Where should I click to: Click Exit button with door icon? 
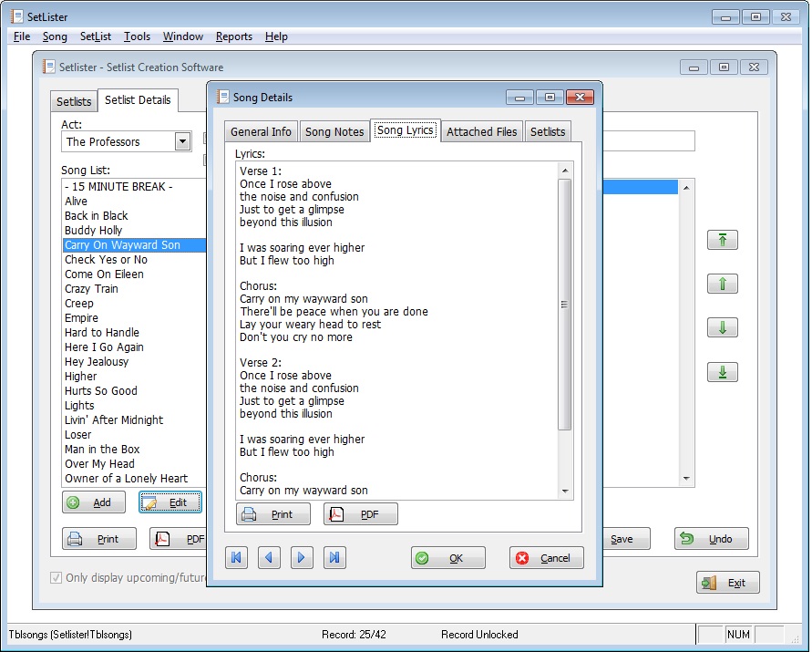pos(727,583)
